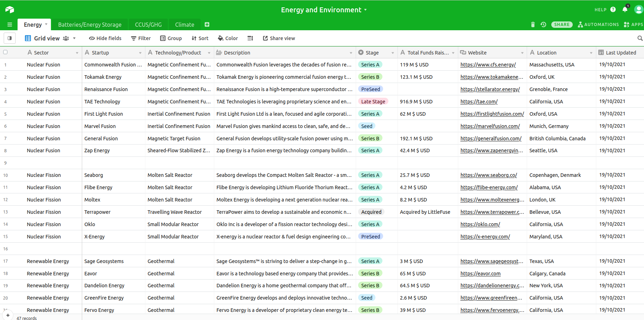Screen dimensions: 644x320
Task: Expand the Sector column menu
Action: pos(77,53)
